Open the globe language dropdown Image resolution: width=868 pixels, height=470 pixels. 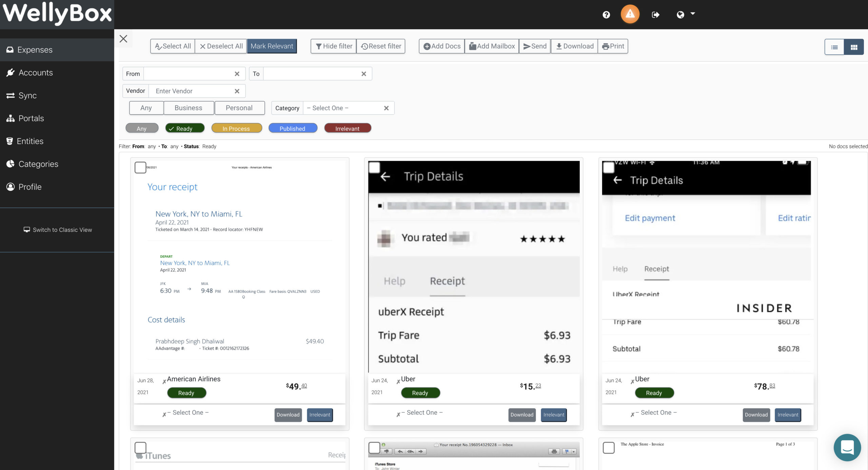[x=685, y=15]
